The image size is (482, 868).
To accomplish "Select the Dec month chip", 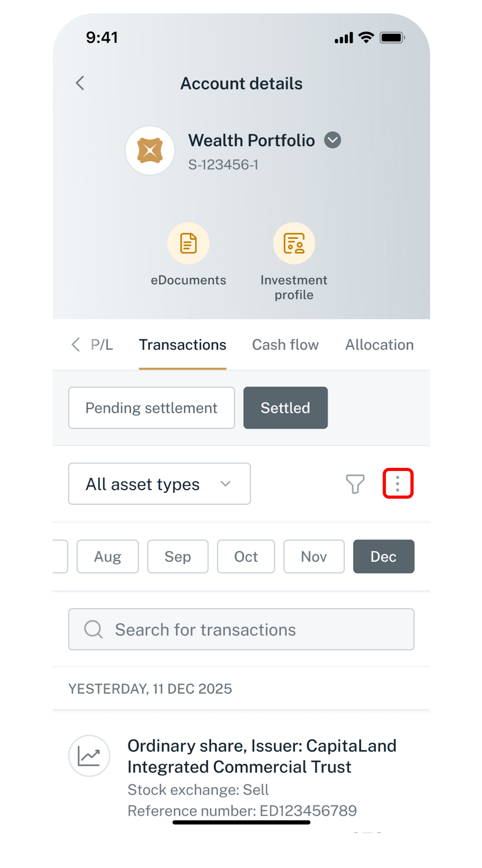I will click(383, 557).
